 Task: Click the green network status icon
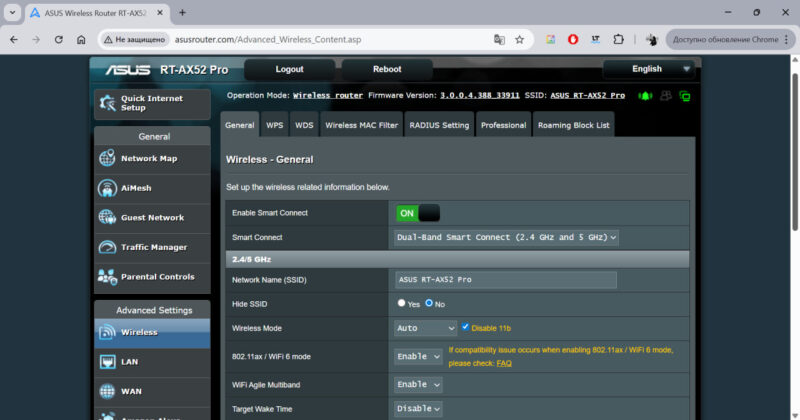point(685,96)
